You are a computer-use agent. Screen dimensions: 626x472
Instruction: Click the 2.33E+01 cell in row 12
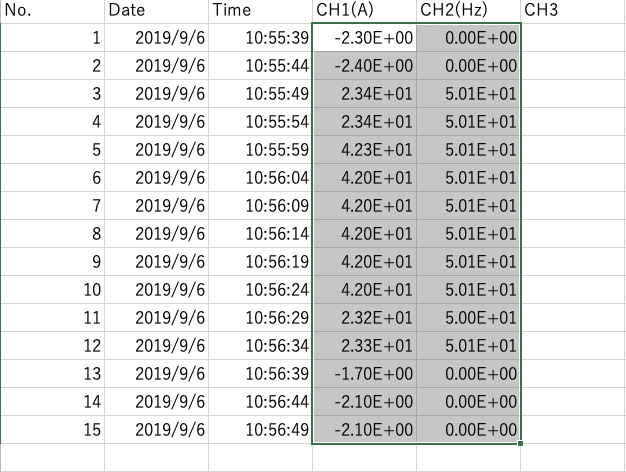coord(364,346)
